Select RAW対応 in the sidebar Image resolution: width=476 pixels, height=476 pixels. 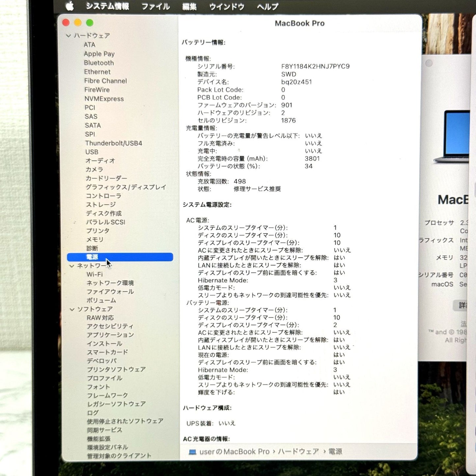pos(100,318)
